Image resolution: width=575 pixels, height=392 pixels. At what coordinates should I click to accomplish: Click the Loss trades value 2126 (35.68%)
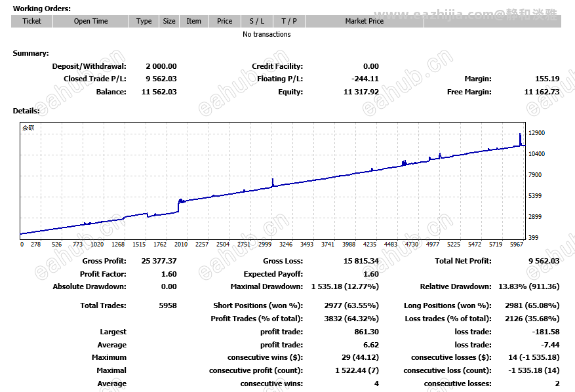532,319
